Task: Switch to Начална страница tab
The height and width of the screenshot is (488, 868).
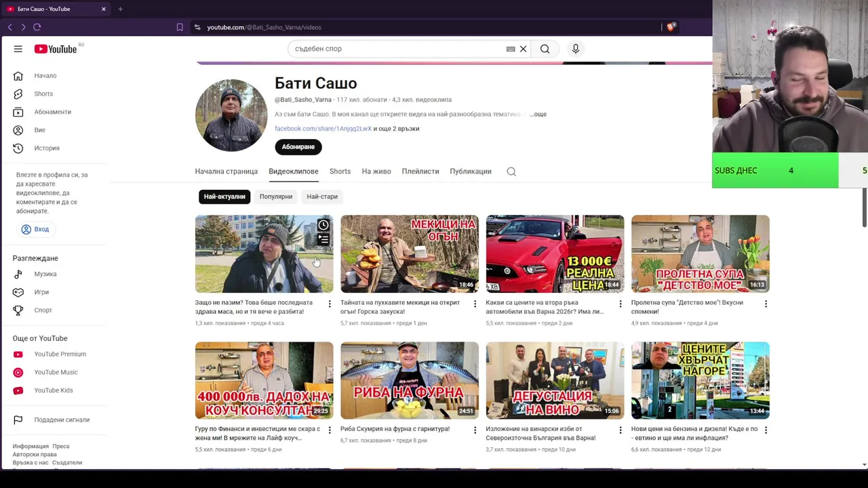Action: pyautogui.click(x=226, y=171)
